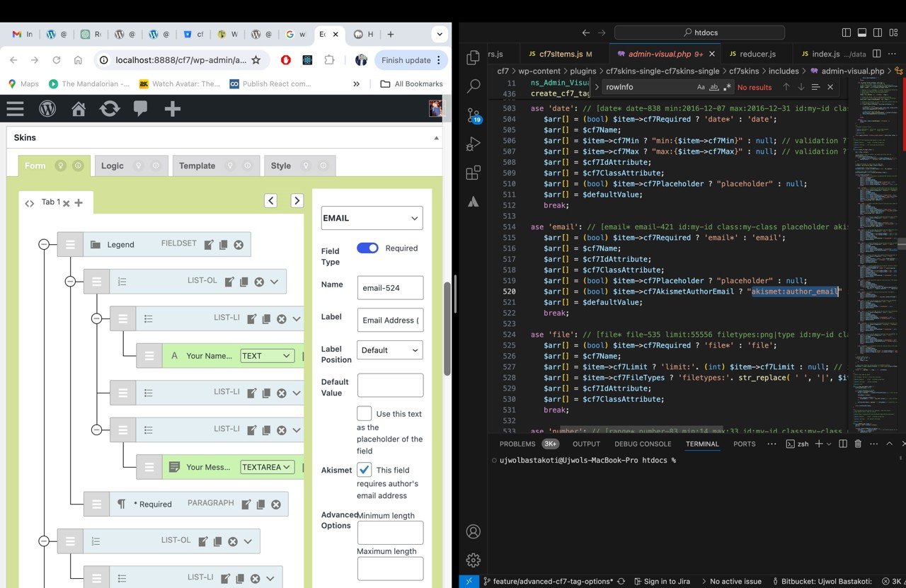This screenshot has height=588, width=906.
Task: Uncheck the Akismet author email checkbox
Action: [365, 470]
